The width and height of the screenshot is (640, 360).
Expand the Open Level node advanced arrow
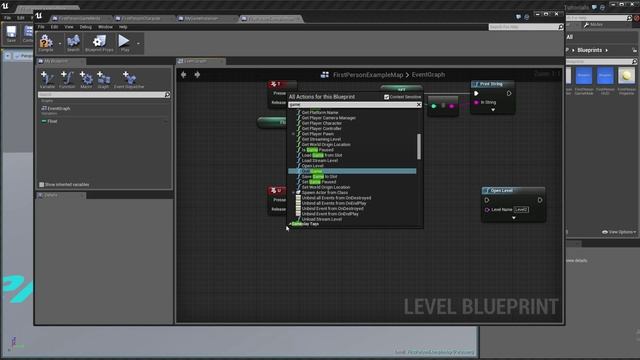[x=513, y=218]
